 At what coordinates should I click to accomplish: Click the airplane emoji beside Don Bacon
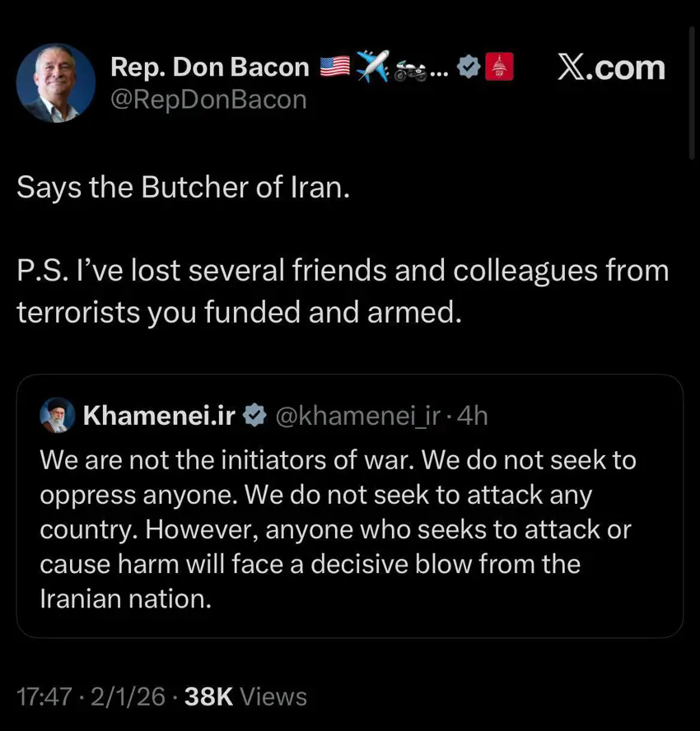pos(372,67)
